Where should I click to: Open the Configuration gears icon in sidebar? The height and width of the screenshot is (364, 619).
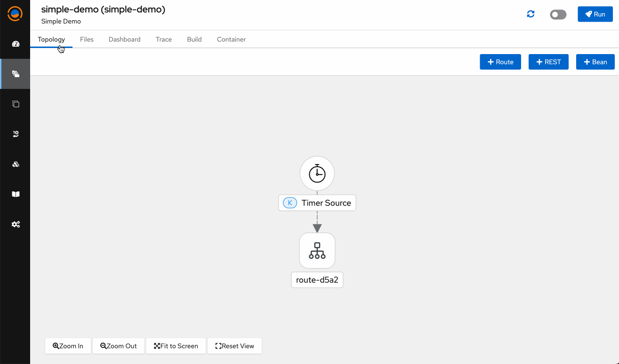coord(16,224)
